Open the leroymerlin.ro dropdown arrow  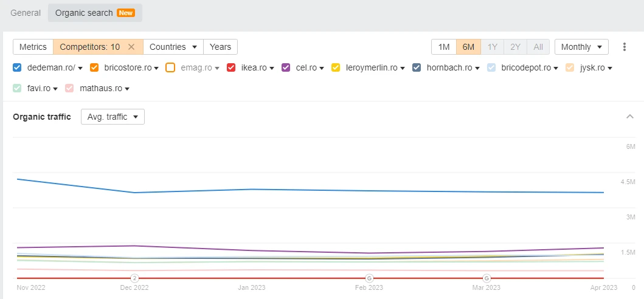coord(403,68)
